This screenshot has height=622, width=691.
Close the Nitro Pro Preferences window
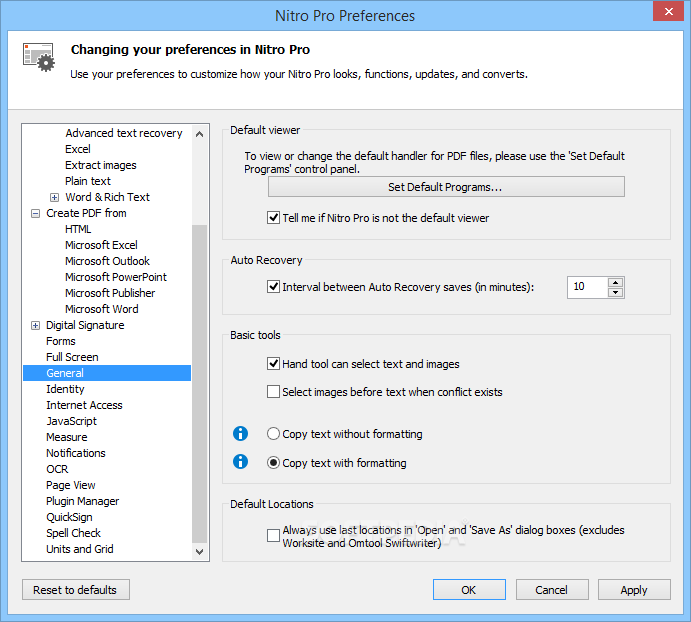668,11
